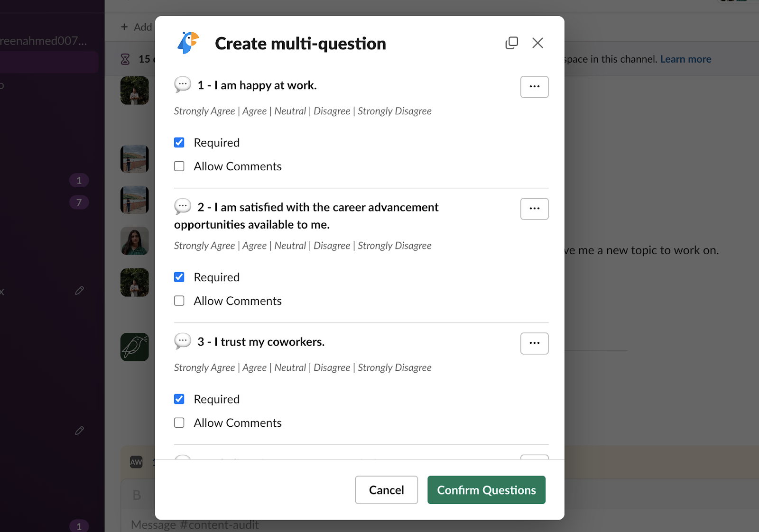Click the woman's avatar in message list
The width and height of the screenshot is (759, 532).
click(135, 241)
